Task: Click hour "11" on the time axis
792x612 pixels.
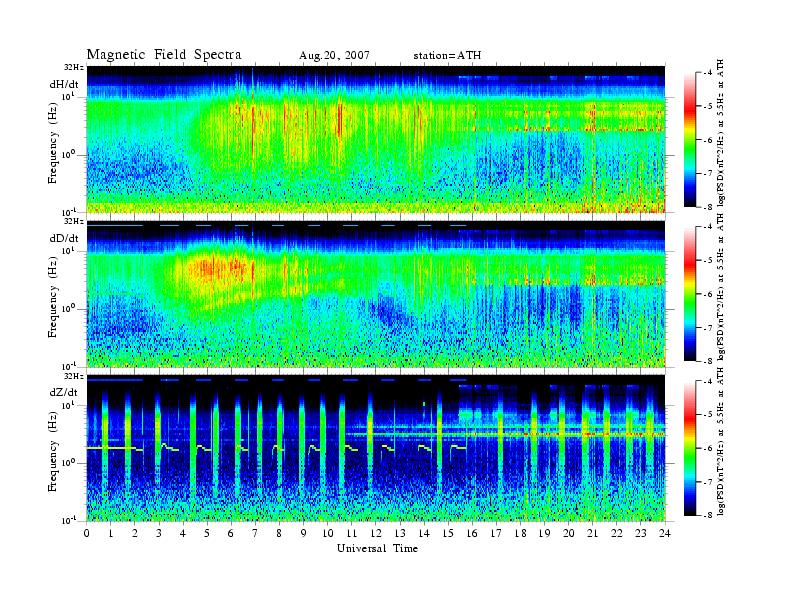Action: coord(352,533)
